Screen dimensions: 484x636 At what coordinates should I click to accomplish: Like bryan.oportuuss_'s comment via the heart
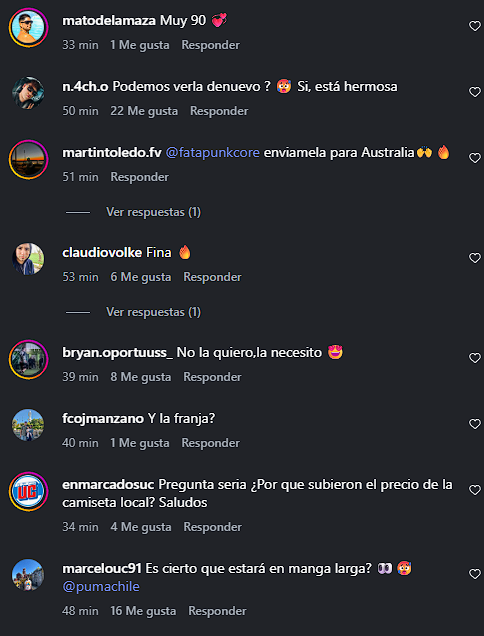[475, 358]
